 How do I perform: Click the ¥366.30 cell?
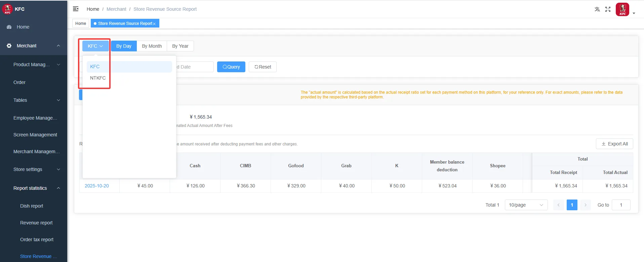coord(246,186)
